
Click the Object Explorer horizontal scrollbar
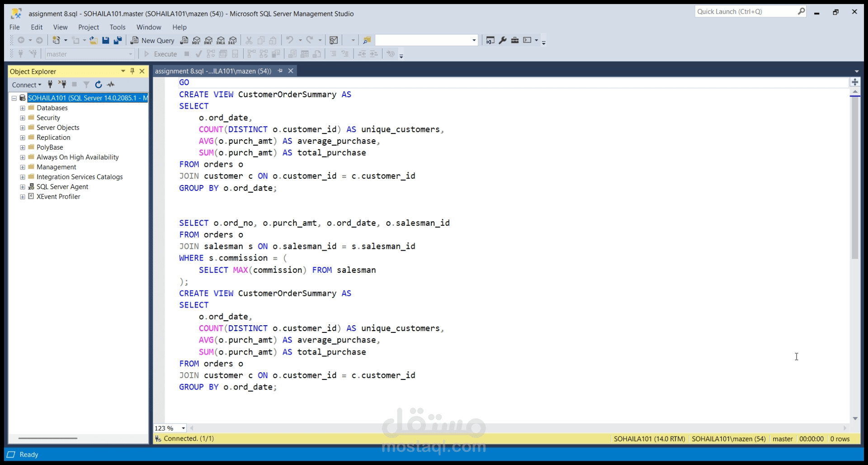point(47,438)
